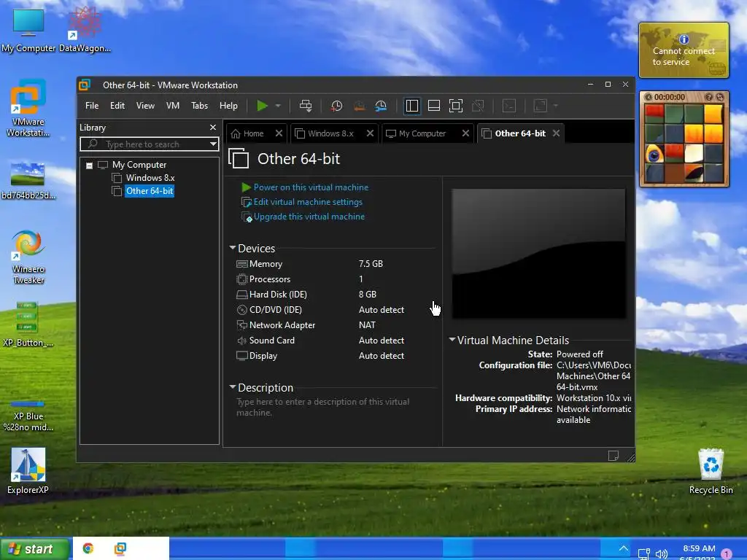Toggle the library sidebar view icon

(x=411, y=106)
